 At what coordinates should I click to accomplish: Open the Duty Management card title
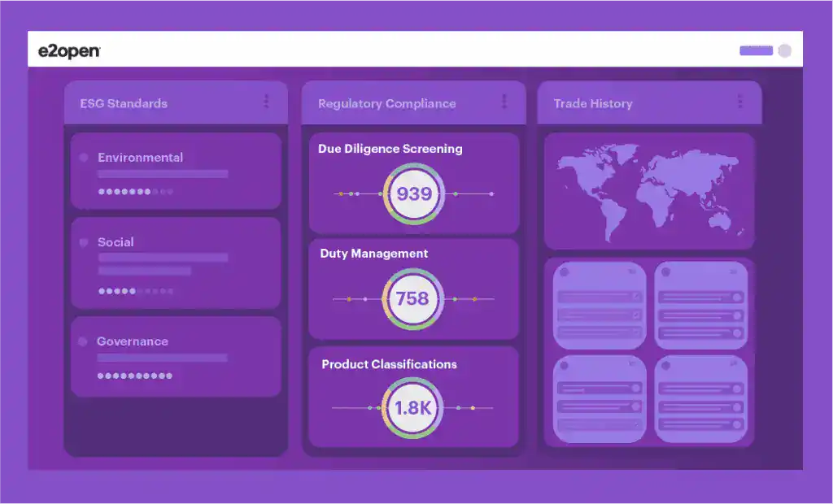[x=374, y=254]
